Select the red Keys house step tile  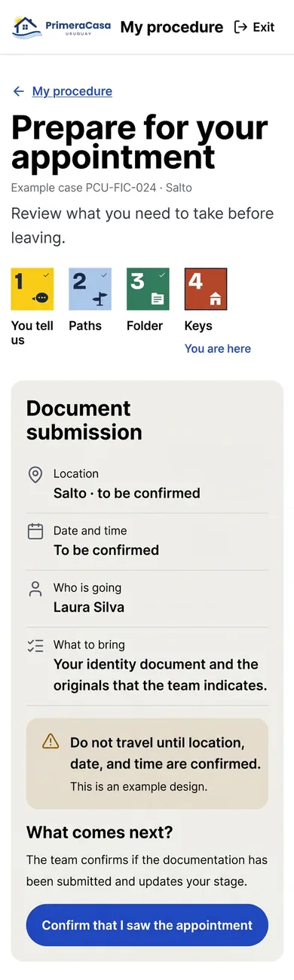click(206, 289)
